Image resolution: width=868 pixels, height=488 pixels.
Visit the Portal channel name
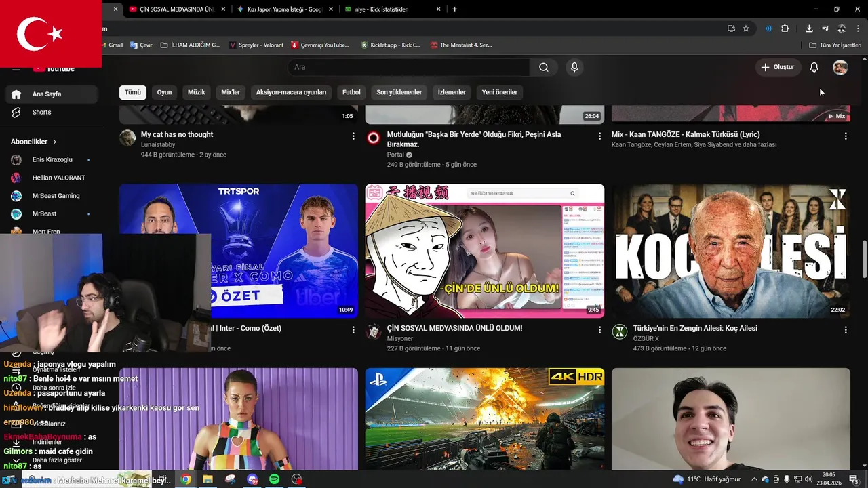(395, 155)
